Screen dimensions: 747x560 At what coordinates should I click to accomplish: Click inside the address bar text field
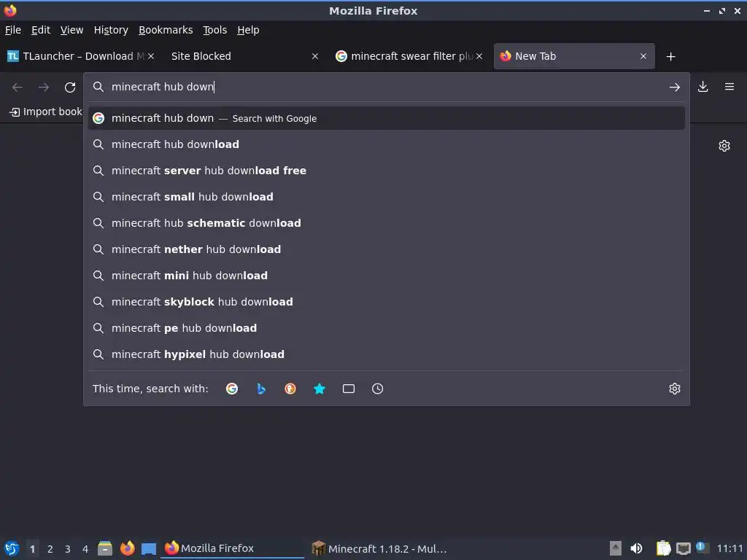click(x=386, y=87)
